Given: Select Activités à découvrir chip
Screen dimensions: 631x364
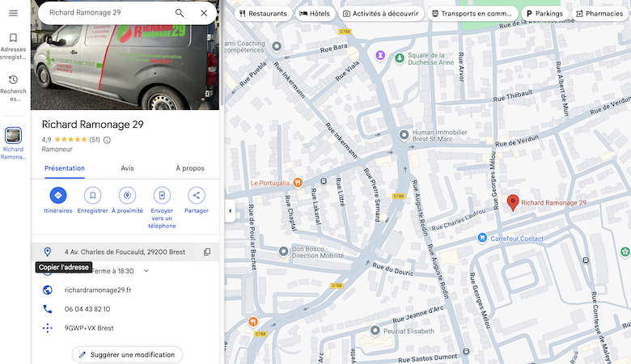Looking at the screenshot, I should point(381,13).
